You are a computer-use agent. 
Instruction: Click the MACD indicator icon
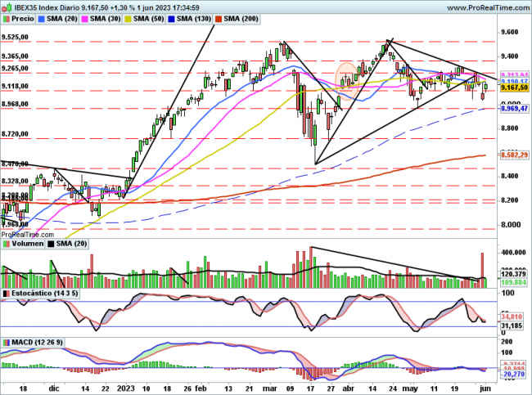tap(7, 343)
